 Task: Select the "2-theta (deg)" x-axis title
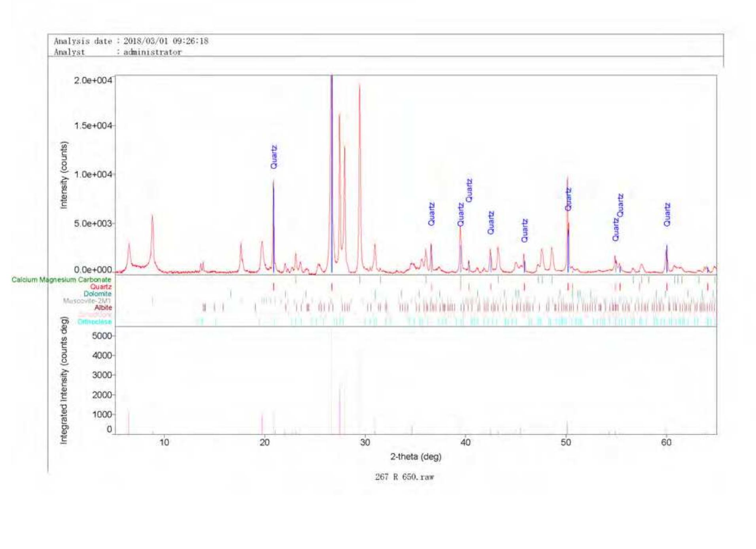click(x=416, y=457)
